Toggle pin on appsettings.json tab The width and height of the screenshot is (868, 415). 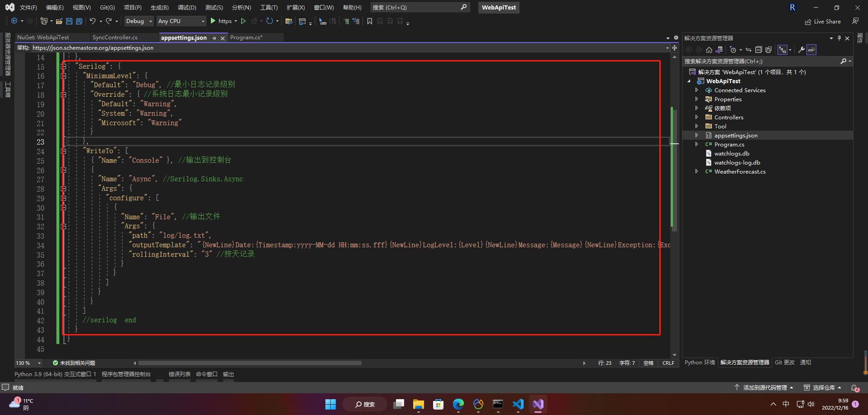click(214, 38)
